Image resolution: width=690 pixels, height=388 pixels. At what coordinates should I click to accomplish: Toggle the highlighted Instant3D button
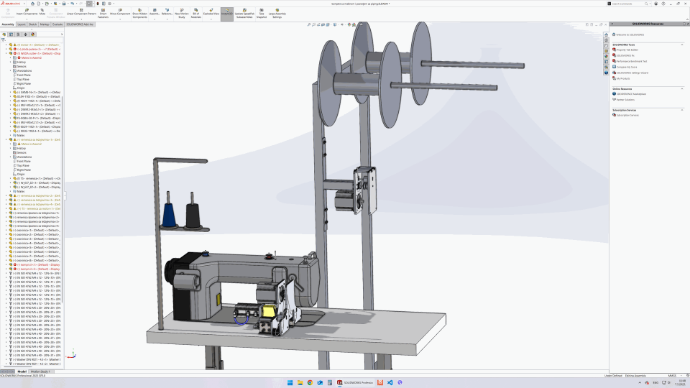(227, 13)
